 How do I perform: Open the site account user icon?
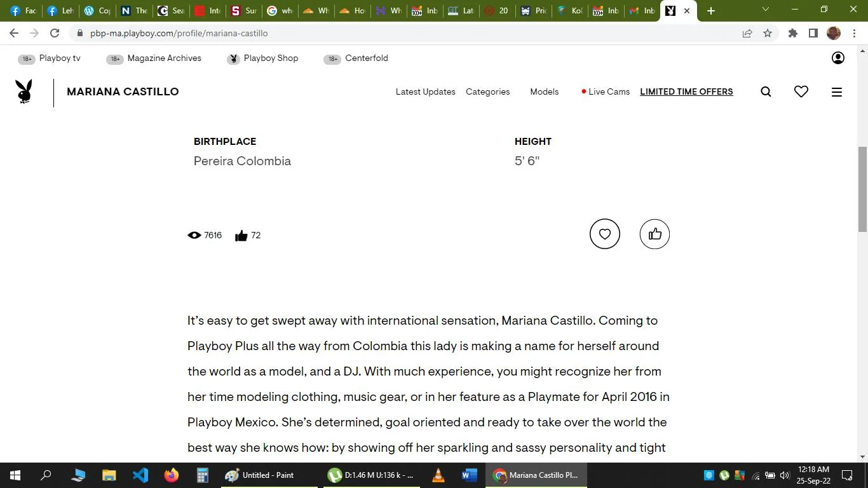tap(838, 58)
